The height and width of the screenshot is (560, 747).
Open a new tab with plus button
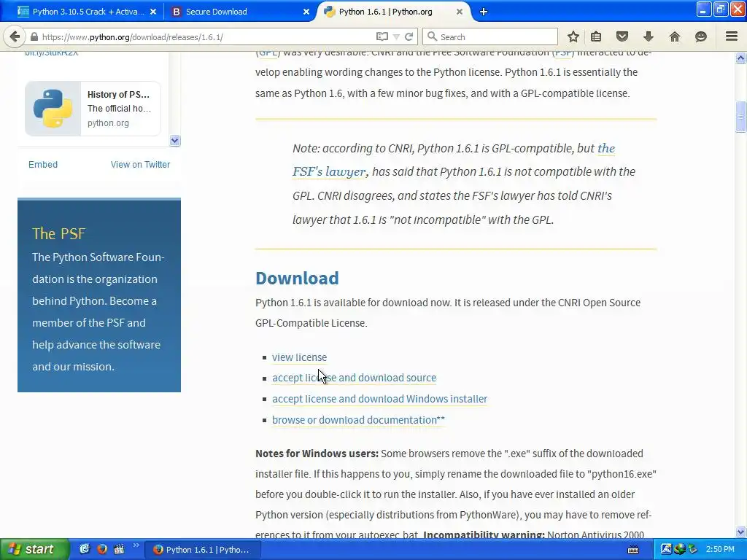[484, 12]
